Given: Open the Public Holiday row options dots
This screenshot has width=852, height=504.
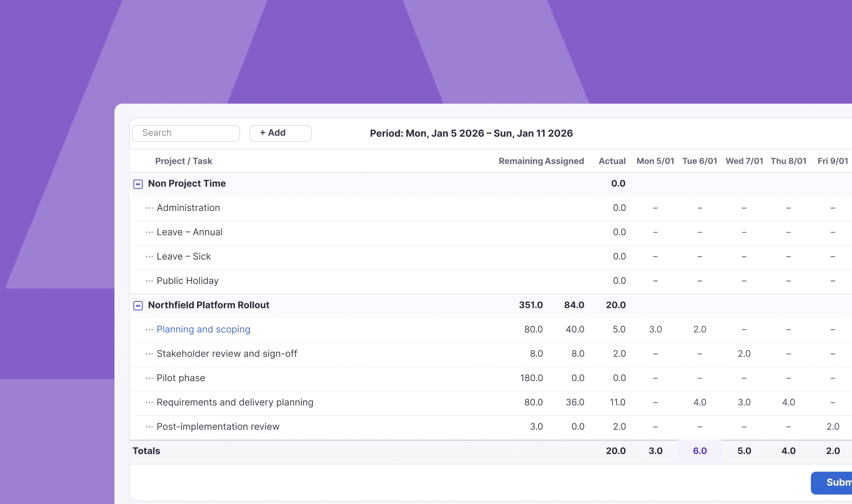Looking at the screenshot, I should pos(149,281).
